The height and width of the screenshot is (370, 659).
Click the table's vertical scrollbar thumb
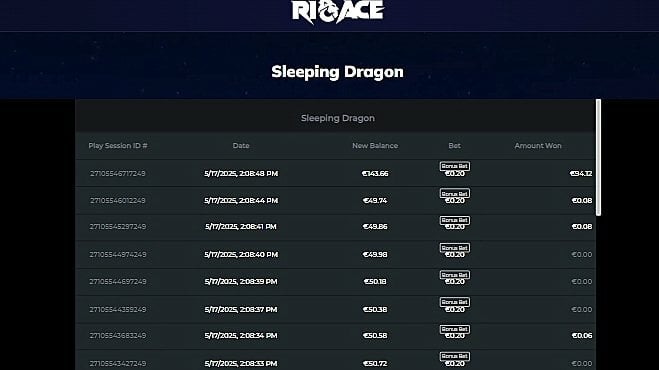[x=598, y=158]
